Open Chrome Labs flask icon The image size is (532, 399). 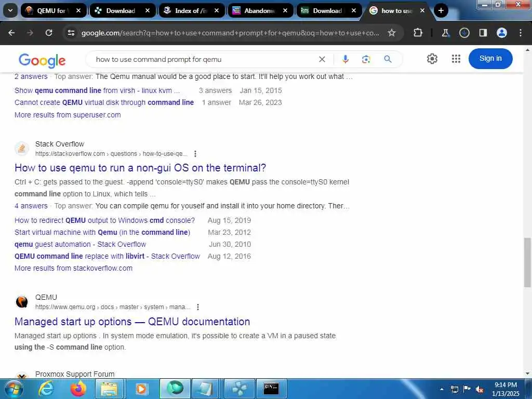point(445,33)
